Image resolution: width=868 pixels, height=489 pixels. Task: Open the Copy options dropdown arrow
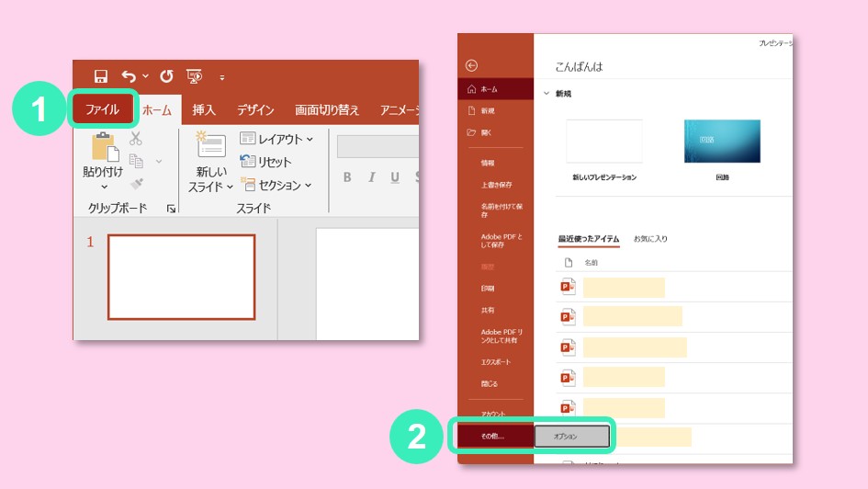(x=159, y=161)
